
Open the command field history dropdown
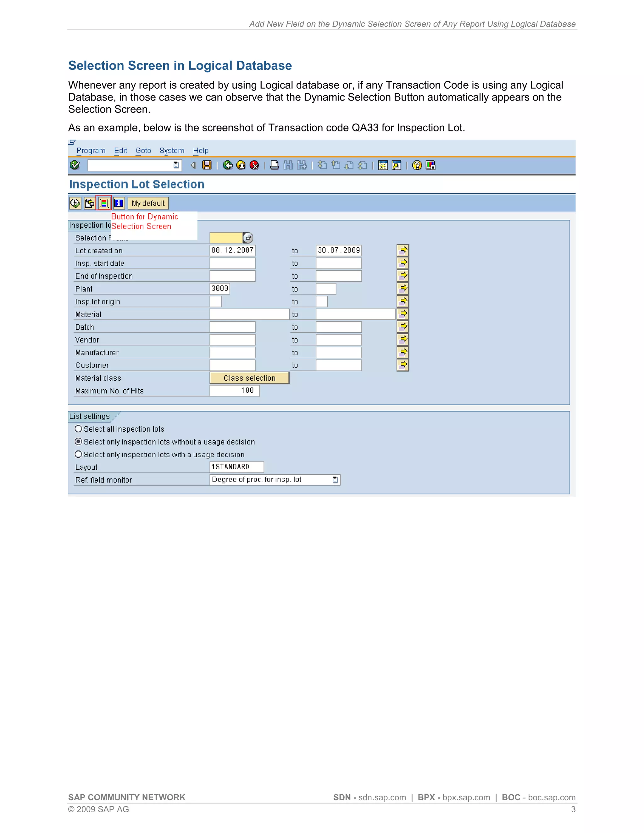(x=176, y=165)
